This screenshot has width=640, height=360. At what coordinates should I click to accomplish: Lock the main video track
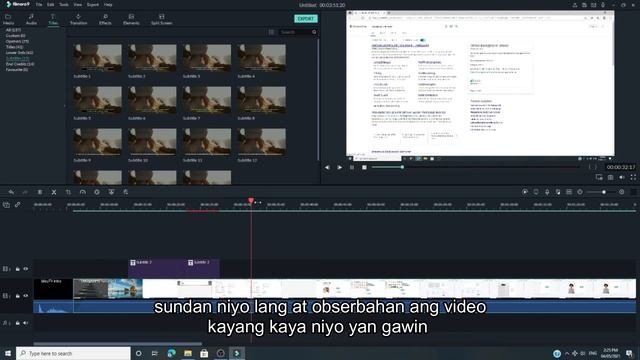(x=18, y=296)
